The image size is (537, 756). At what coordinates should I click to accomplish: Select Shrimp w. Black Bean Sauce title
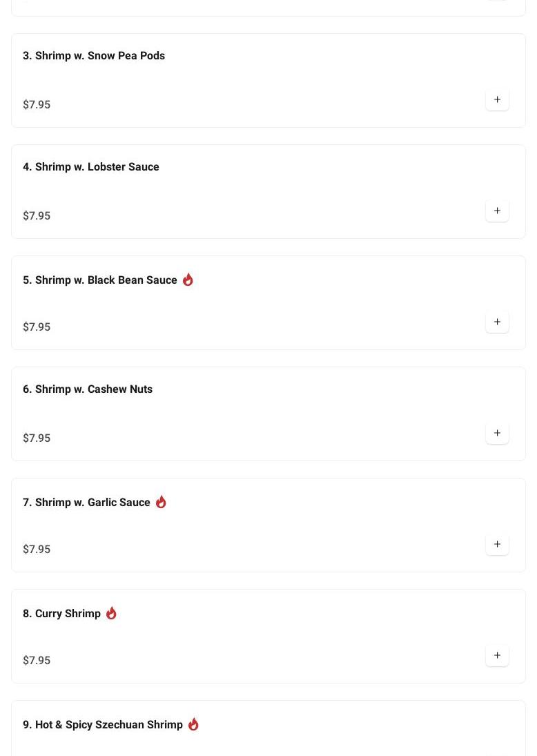click(x=100, y=280)
